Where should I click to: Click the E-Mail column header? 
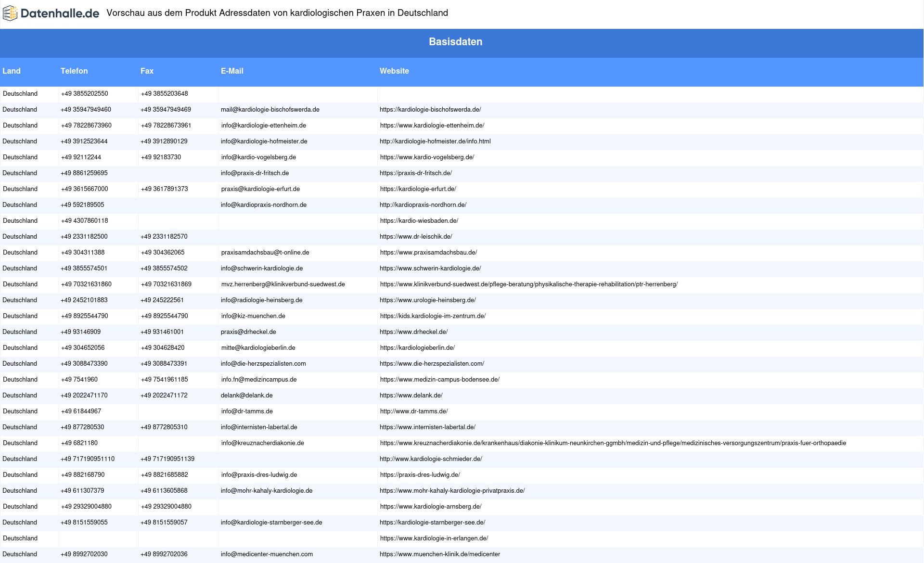click(232, 71)
